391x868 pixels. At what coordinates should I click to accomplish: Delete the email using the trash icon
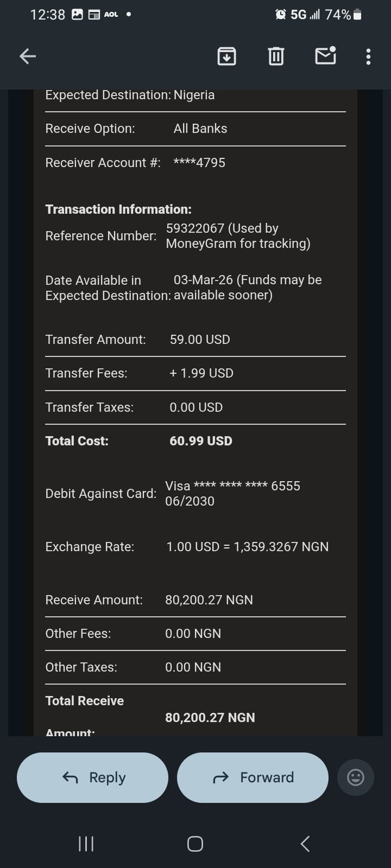(276, 56)
